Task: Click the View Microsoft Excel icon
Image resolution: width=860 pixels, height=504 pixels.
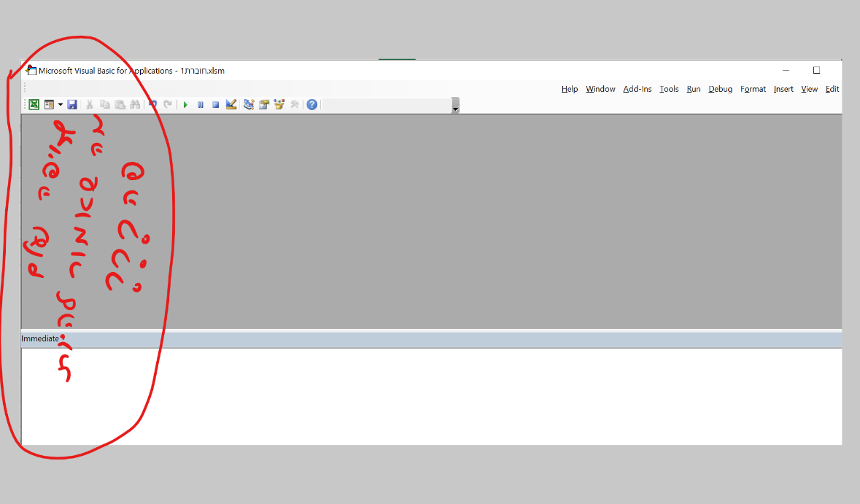Action: click(34, 104)
